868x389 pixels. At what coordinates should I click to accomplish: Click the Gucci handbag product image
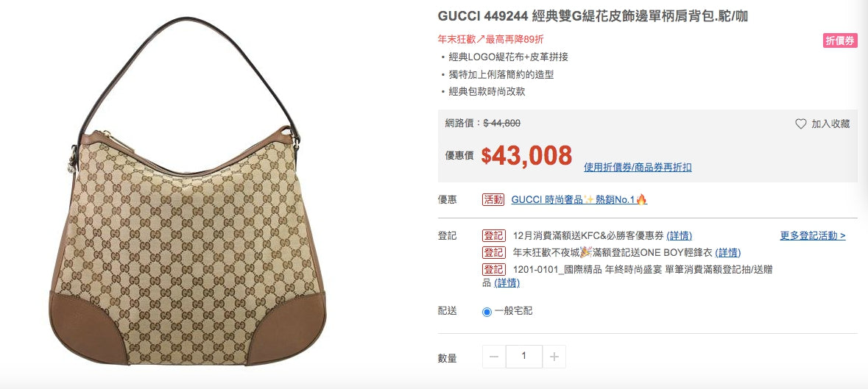[x=187, y=191]
